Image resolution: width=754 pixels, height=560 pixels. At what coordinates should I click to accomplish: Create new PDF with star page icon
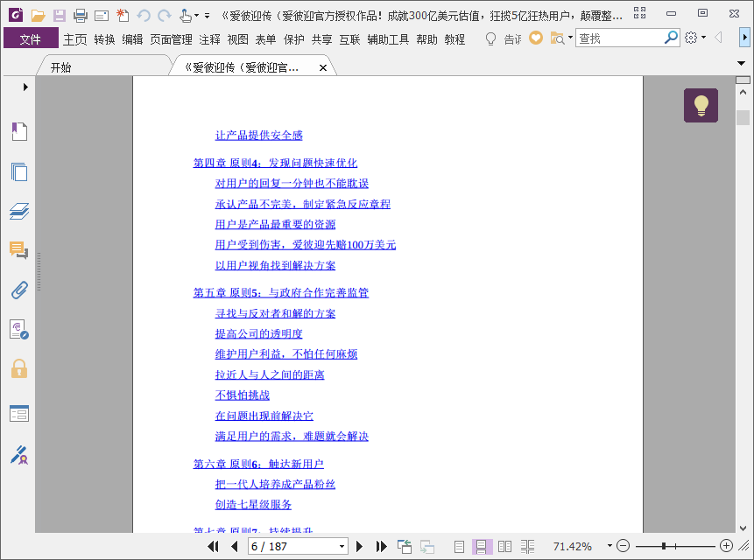(123, 16)
